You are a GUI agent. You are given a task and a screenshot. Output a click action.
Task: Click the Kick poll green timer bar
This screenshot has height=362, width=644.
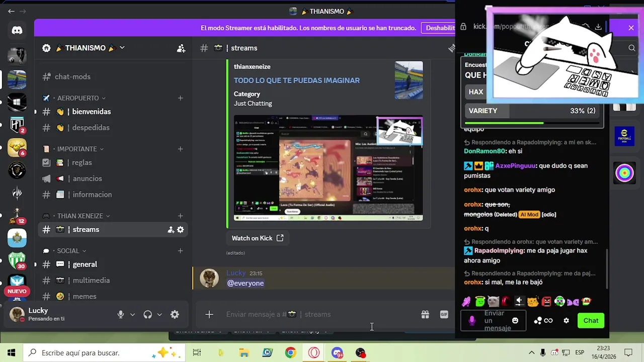(504, 123)
